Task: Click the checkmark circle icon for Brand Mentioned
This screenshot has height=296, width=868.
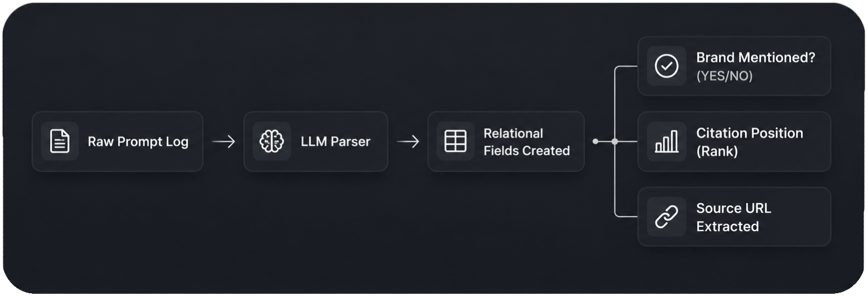Action: coord(666,66)
